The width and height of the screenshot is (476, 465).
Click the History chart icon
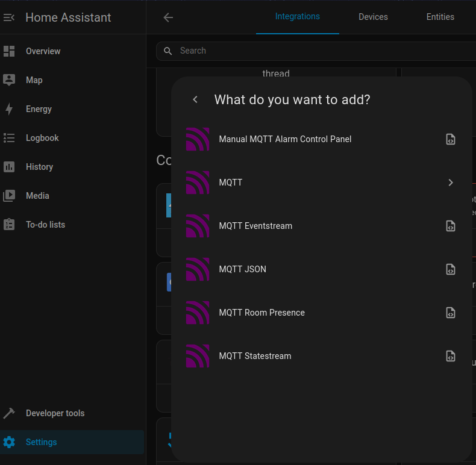[x=9, y=167]
